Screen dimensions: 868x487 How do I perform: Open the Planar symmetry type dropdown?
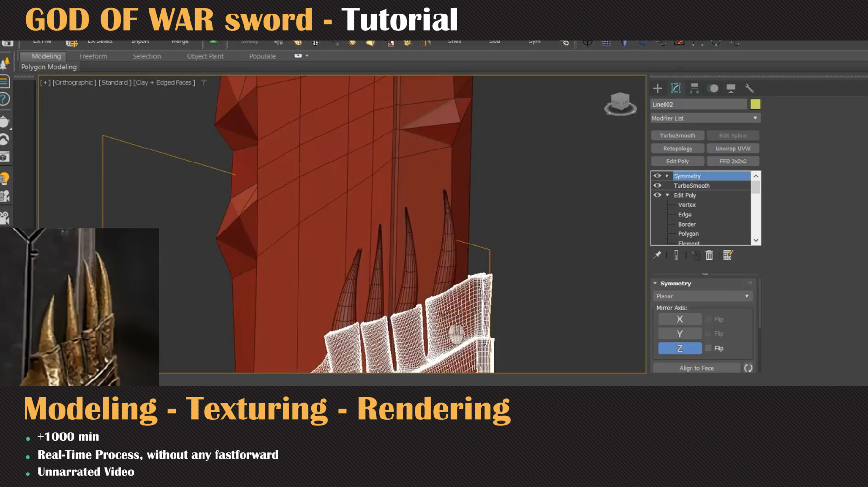703,296
